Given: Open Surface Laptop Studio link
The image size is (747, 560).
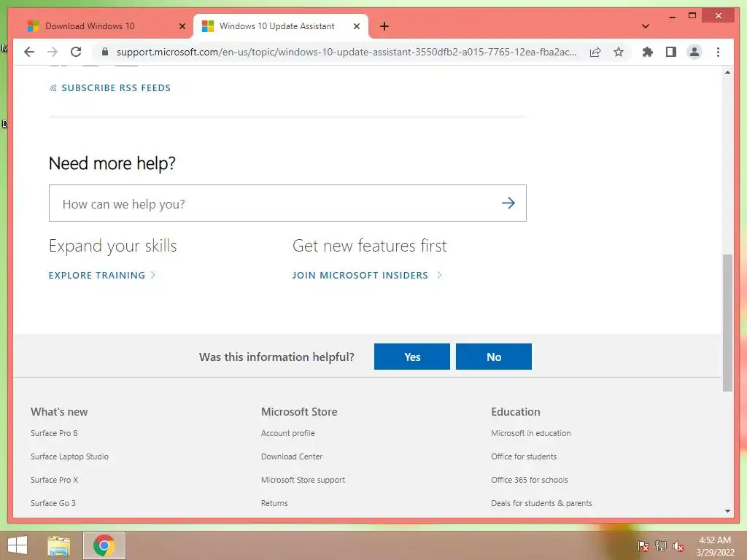Looking at the screenshot, I should coord(69,456).
